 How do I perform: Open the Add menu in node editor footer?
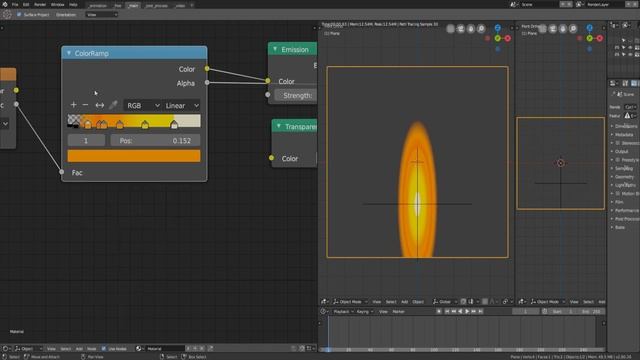pyautogui.click(x=79, y=349)
